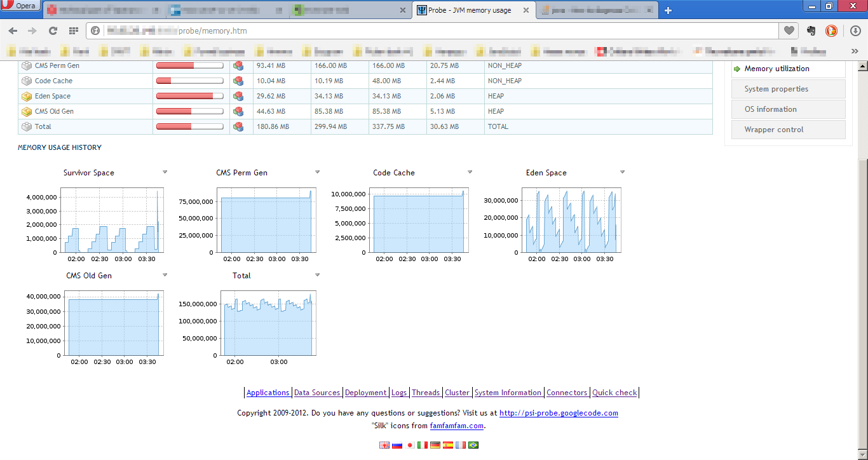The width and height of the screenshot is (868, 460).
Task: Open System properties in the side menu
Action: [789, 89]
